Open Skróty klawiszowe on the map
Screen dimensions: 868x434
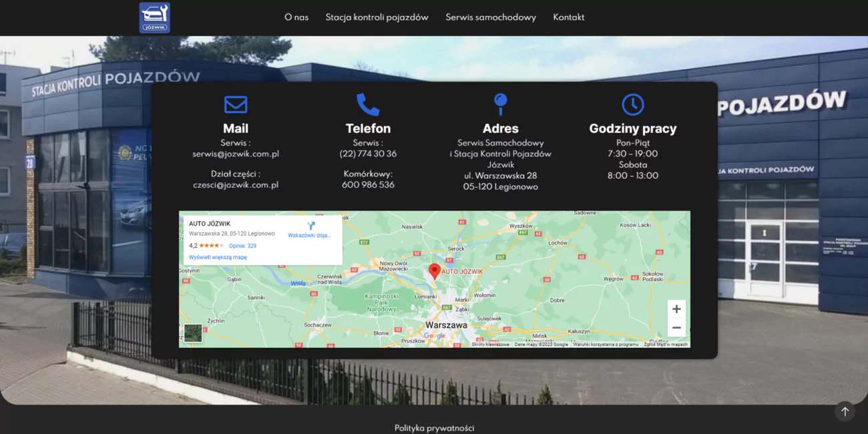[490, 345]
